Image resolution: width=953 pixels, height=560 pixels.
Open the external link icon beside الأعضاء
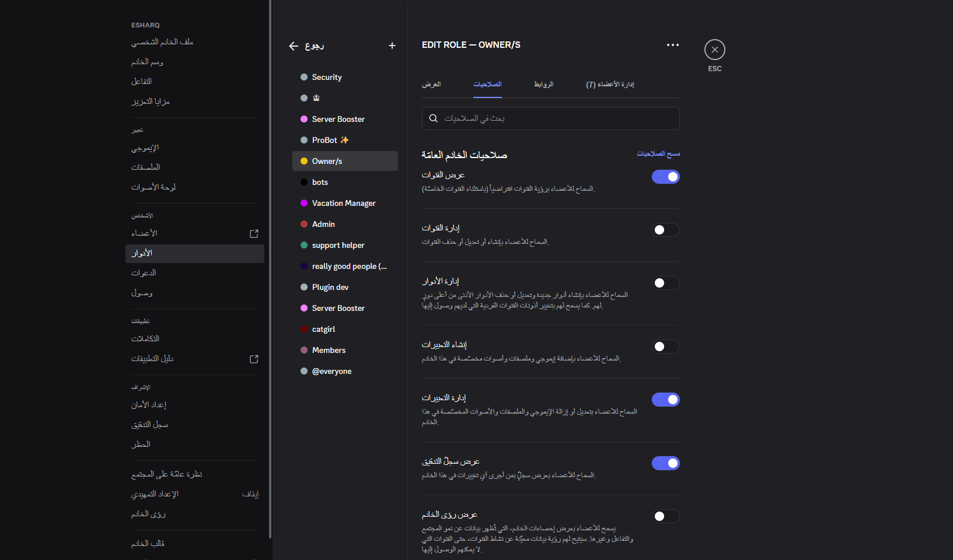click(x=254, y=233)
